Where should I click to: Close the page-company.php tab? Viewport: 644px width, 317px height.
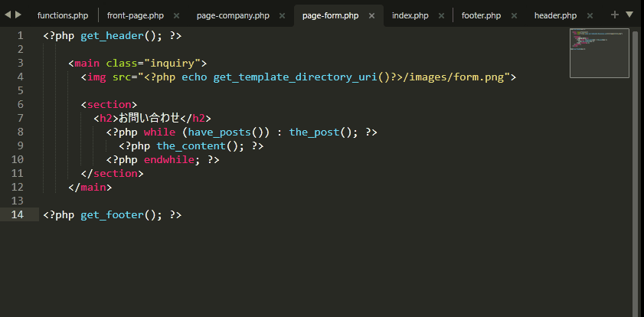click(282, 15)
